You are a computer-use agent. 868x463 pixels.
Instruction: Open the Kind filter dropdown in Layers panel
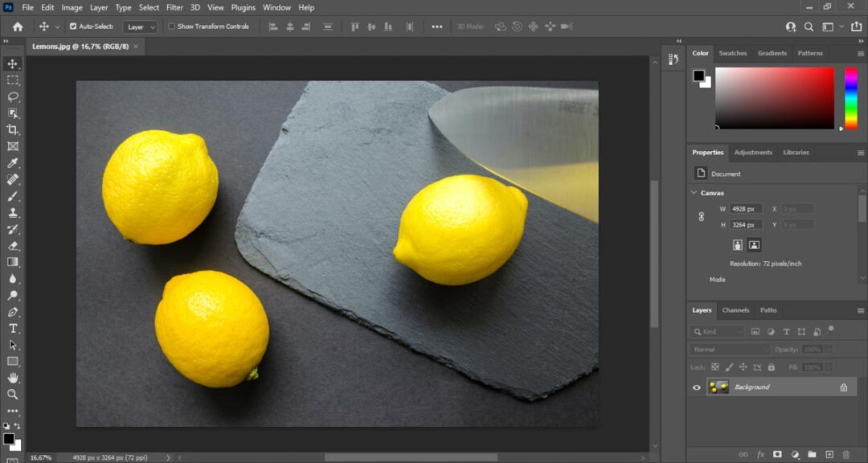(718, 331)
